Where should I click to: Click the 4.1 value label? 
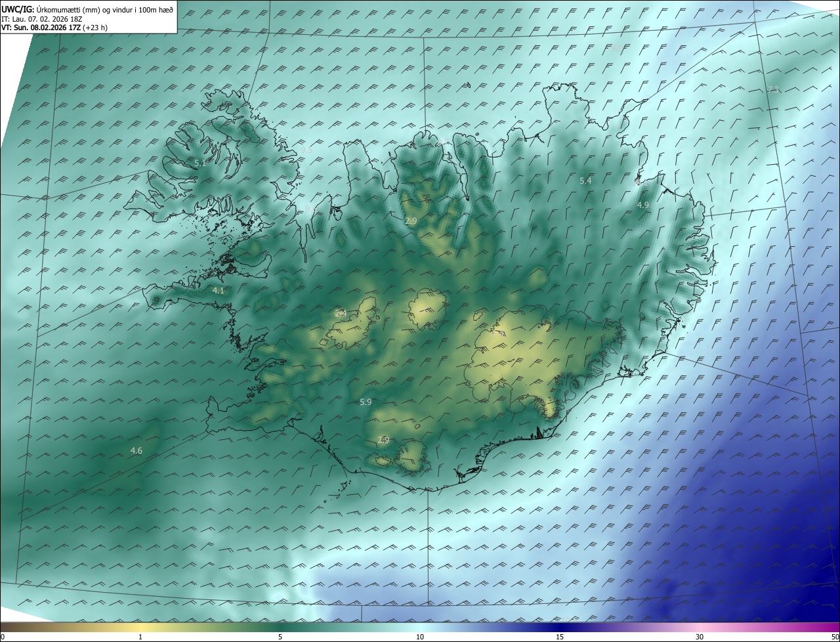(219, 290)
